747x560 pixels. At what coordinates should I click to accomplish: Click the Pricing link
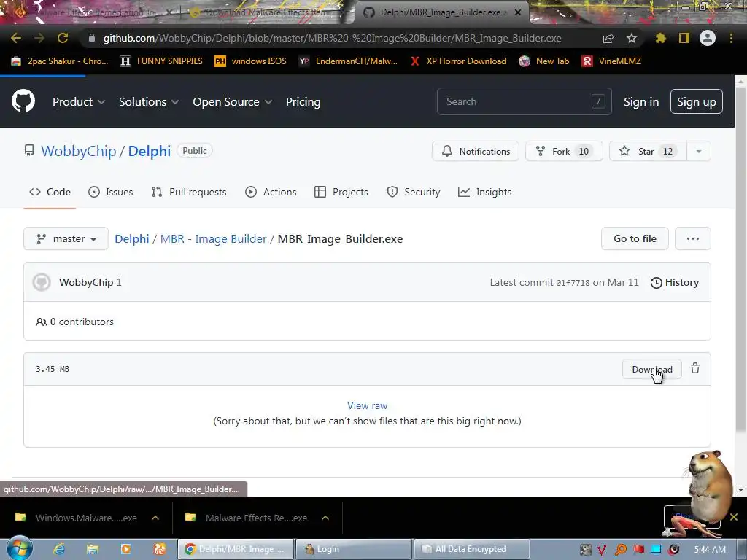pyautogui.click(x=303, y=102)
